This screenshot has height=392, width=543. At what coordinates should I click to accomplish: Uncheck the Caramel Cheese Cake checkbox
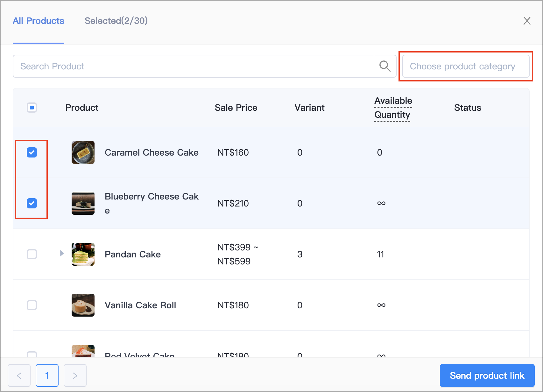(32, 152)
